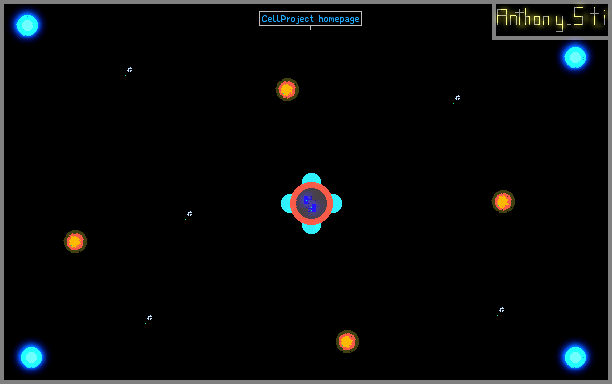Click the tiny white particle upper-right

pyautogui.click(x=457, y=98)
